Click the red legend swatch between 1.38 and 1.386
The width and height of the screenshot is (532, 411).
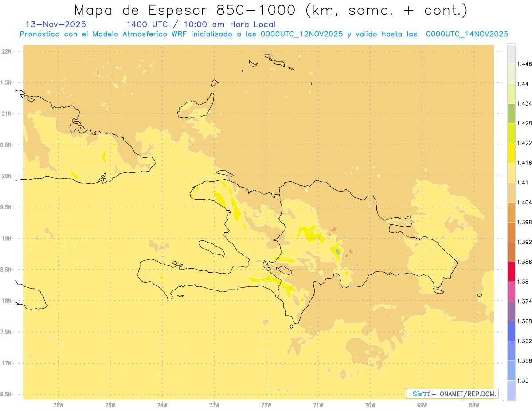point(511,272)
